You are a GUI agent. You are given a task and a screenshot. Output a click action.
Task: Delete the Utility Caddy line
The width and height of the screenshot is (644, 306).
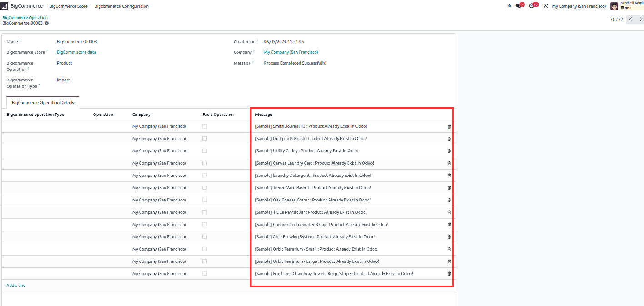[x=449, y=151]
